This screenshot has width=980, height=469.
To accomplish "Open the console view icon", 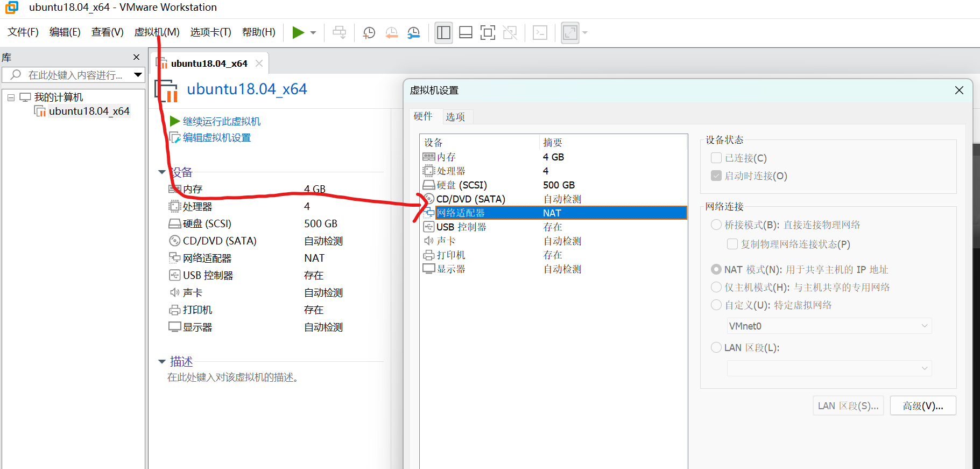I will tap(540, 33).
